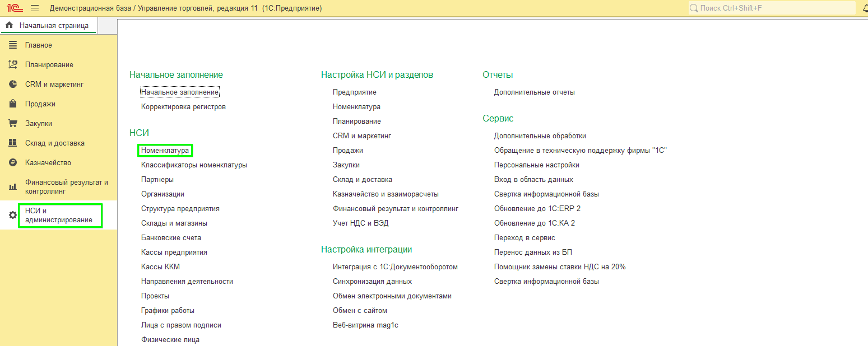The height and width of the screenshot is (346, 868).
Task: Open the main menu hamburger icon
Action: coord(34,8)
